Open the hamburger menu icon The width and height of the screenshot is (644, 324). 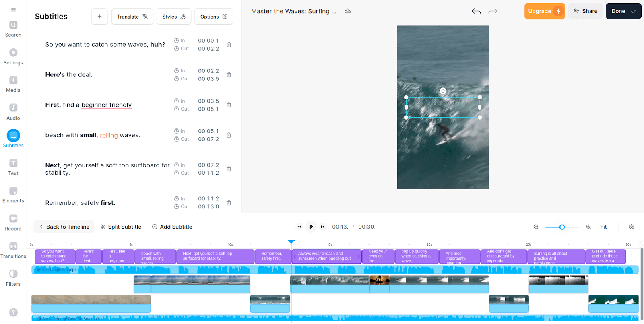coord(13,10)
